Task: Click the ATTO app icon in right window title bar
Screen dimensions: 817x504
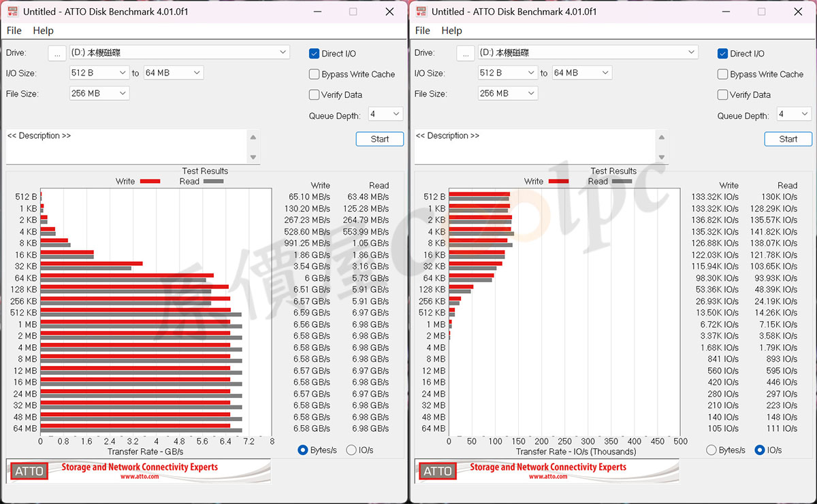Action: [x=421, y=12]
